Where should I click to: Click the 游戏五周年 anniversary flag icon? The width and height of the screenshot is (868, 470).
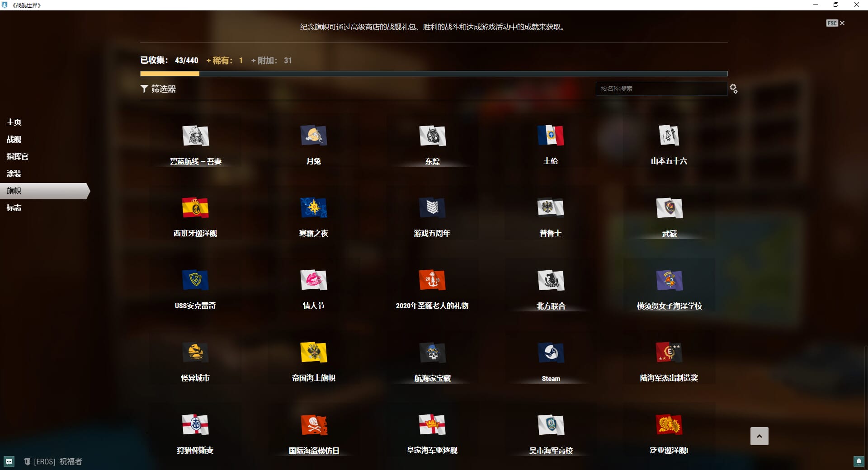point(432,208)
